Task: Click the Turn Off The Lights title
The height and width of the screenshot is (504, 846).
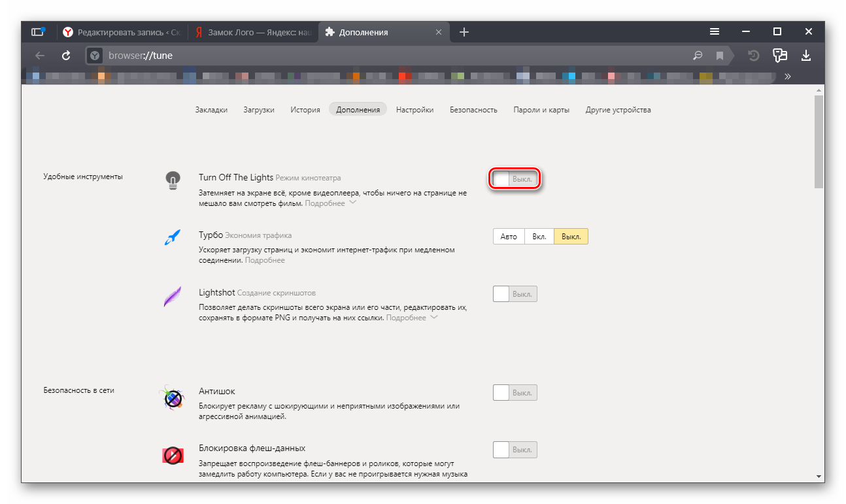Action: [x=236, y=177]
